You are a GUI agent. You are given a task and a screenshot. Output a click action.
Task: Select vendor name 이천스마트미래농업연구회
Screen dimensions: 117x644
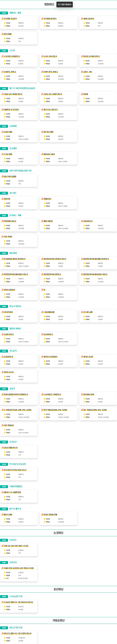click(x=20, y=171)
